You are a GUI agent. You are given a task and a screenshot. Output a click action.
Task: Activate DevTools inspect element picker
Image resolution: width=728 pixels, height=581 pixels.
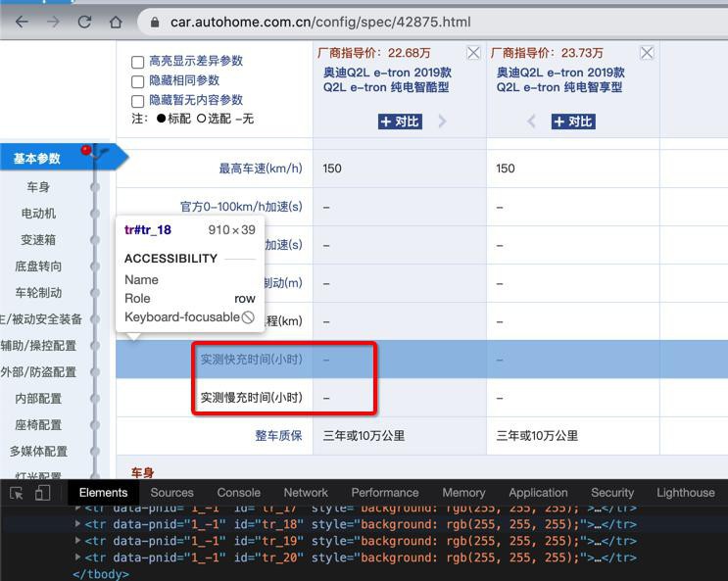17,493
